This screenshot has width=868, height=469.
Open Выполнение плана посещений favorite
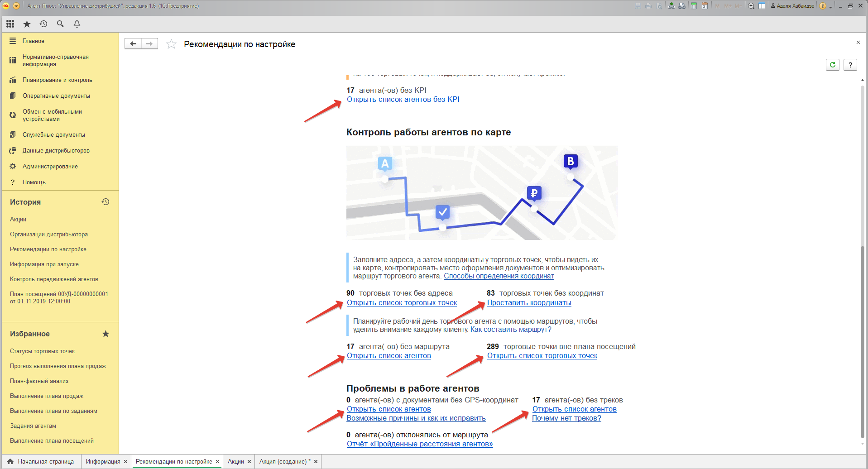(52, 440)
